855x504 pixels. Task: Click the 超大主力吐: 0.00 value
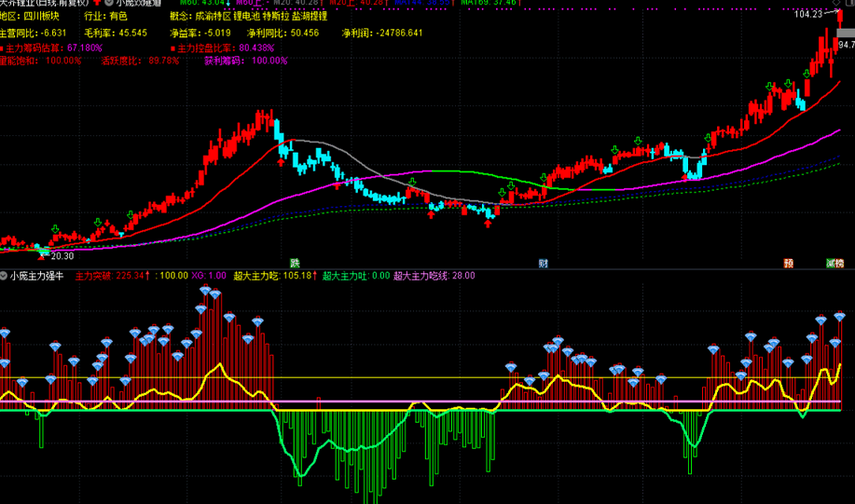pyautogui.click(x=356, y=276)
